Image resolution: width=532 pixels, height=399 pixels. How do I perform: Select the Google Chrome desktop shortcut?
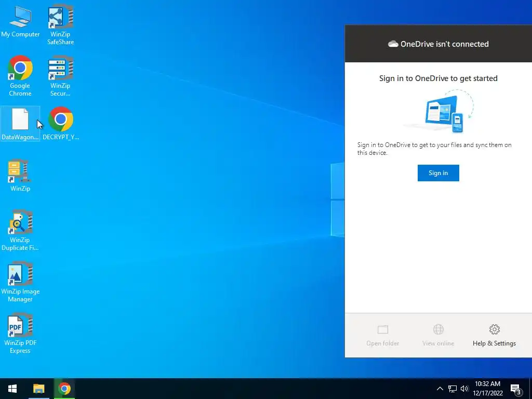pyautogui.click(x=20, y=76)
